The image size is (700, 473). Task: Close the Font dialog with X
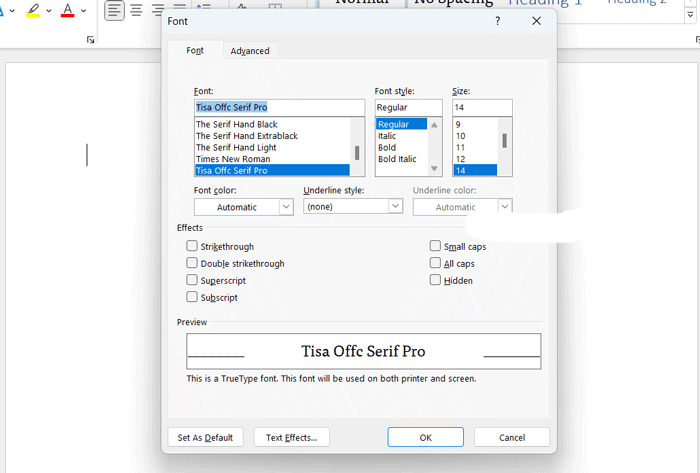tap(537, 20)
